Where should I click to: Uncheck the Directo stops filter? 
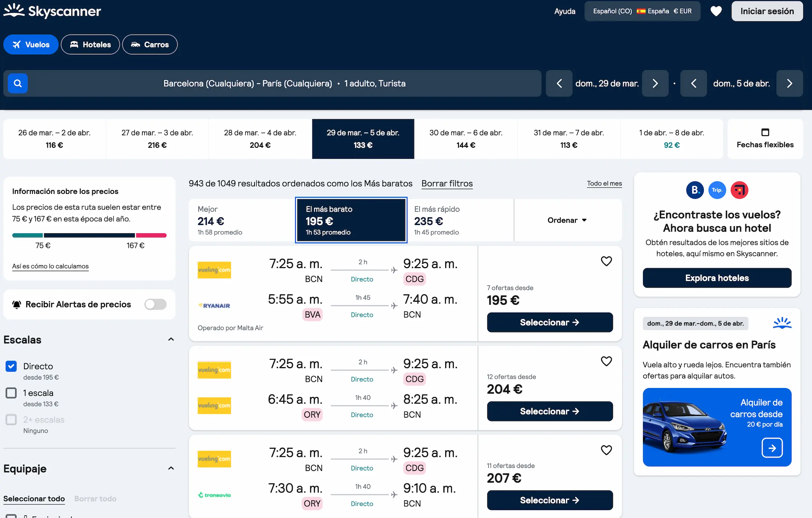coord(11,366)
